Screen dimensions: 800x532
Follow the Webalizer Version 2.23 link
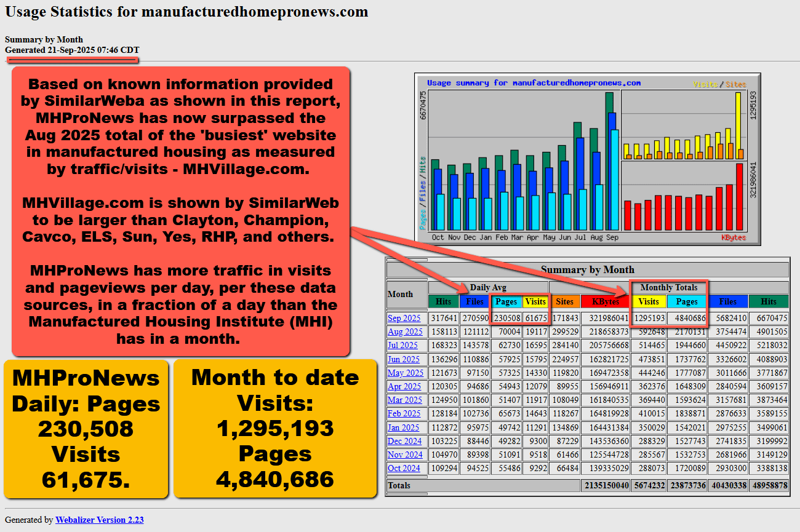click(x=100, y=520)
